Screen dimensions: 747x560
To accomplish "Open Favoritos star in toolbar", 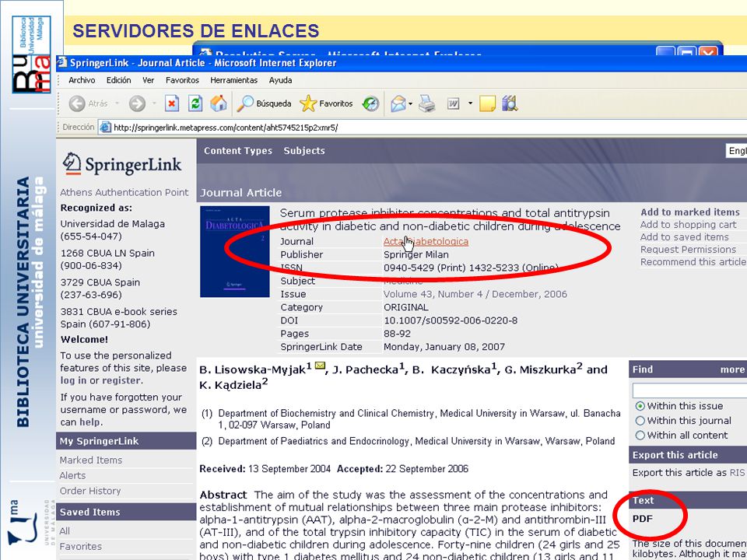I will coord(326,103).
